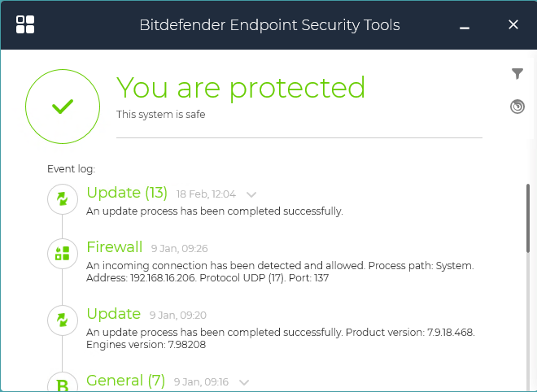Image resolution: width=537 pixels, height=392 pixels.
Task: Close the Bitdefender Endpoint Security Tools window
Action: click(x=513, y=24)
